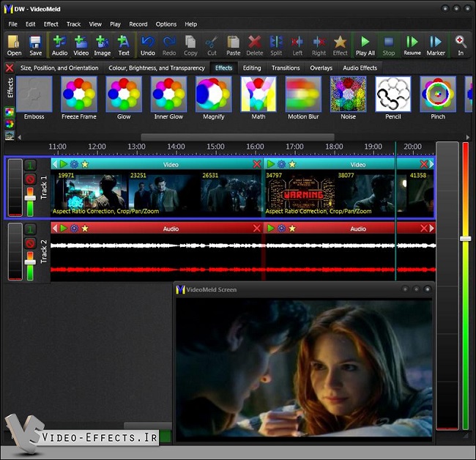Switch to Size, Position, and Orientation tab
The image size is (476, 460).
point(59,68)
